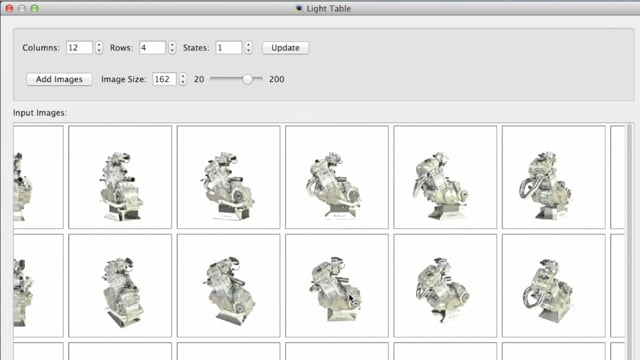Select first row, sixth engine thumbnail
This screenshot has width=640, height=360.
tap(553, 177)
